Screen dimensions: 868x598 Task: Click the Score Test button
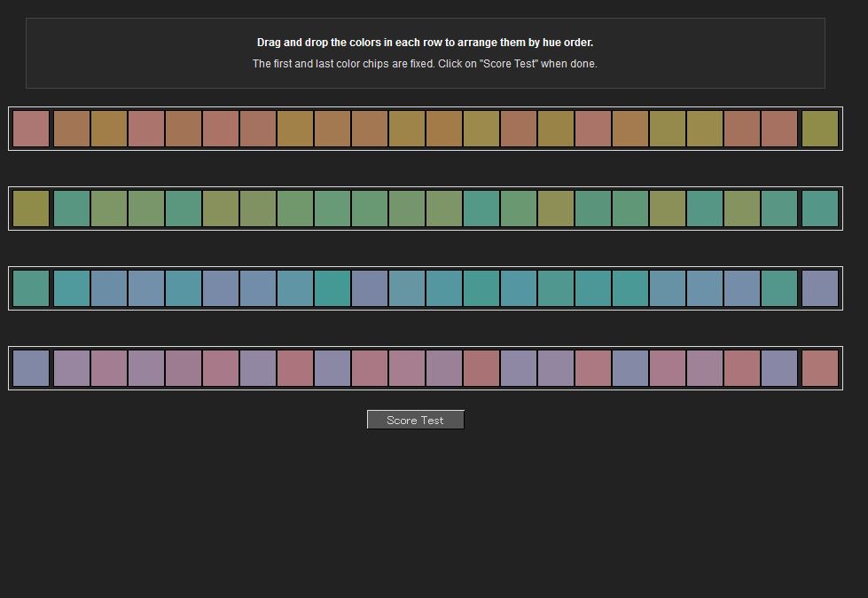pyautogui.click(x=415, y=420)
